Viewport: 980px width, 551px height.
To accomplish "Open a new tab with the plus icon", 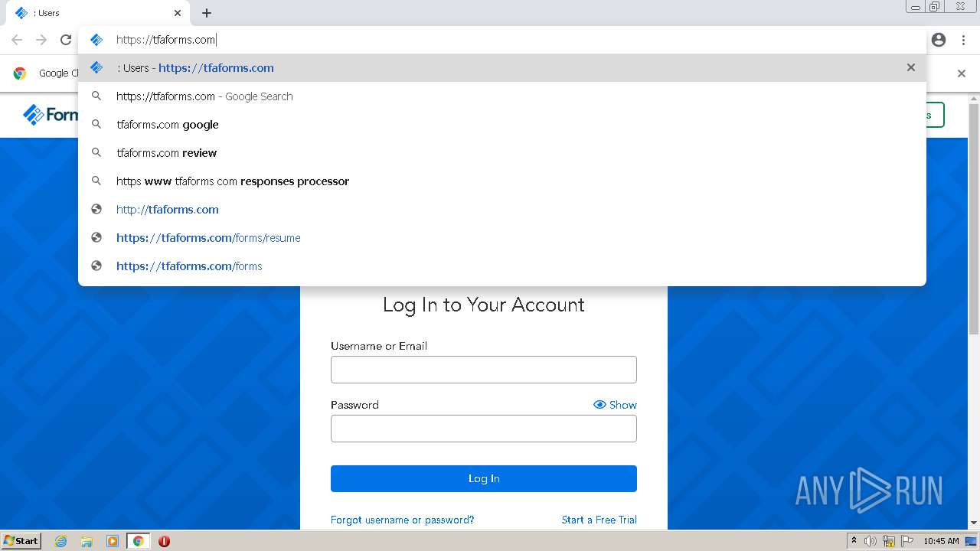I will [x=207, y=13].
